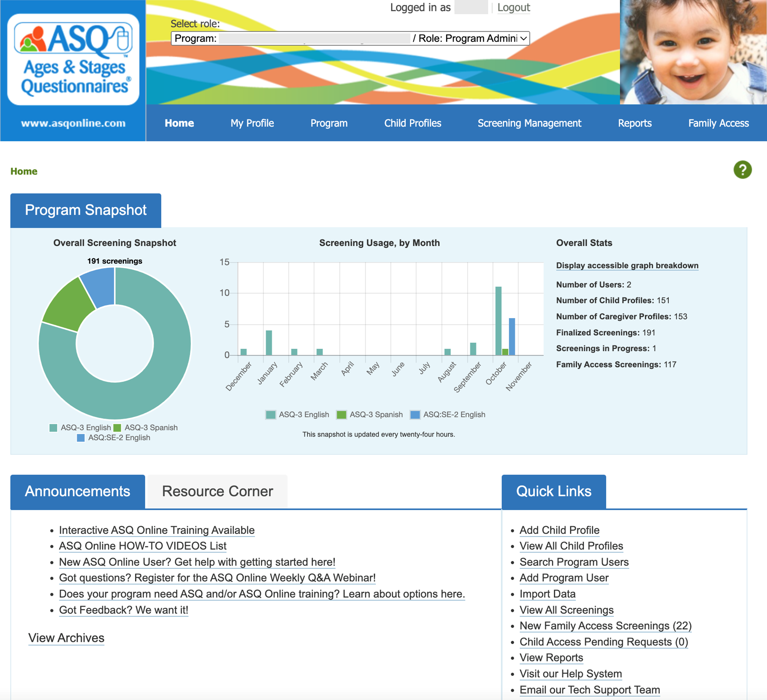
Task: Toggle ASQ-3 Spanish swatch in donut legend
Action: pos(117,428)
